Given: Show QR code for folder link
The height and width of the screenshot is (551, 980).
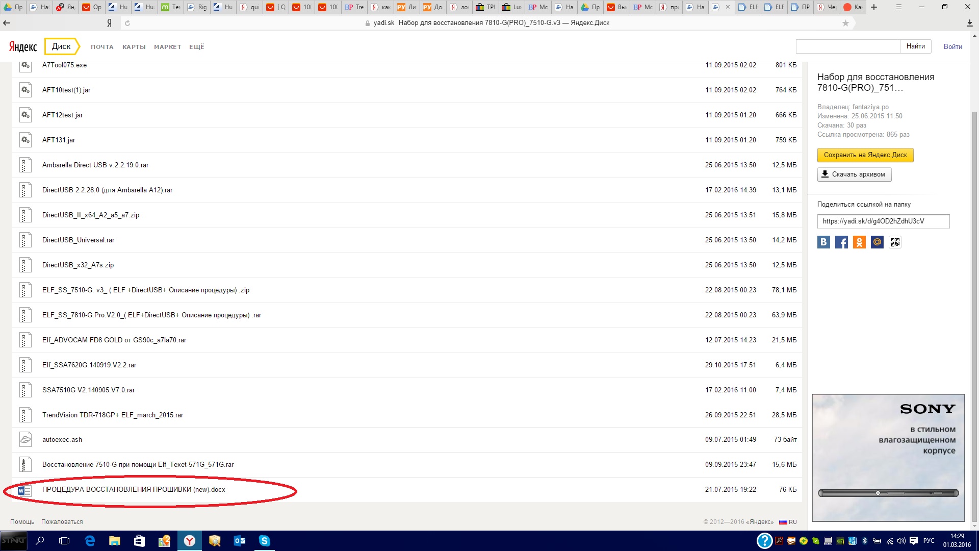Looking at the screenshot, I should [x=895, y=242].
